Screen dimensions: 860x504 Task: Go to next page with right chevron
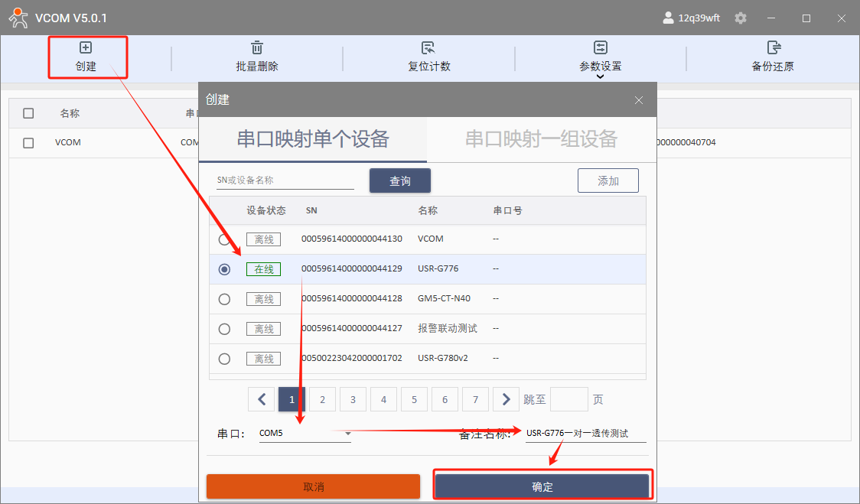click(x=506, y=399)
